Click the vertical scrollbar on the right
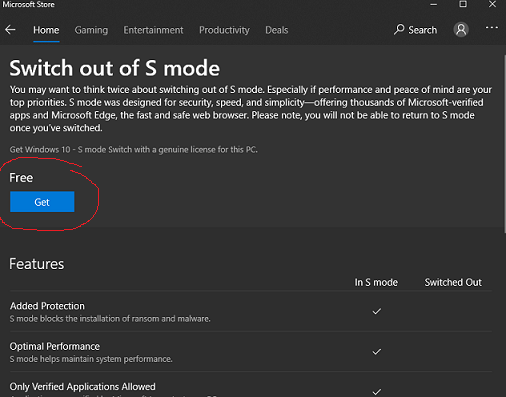 click(x=504, y=143)
